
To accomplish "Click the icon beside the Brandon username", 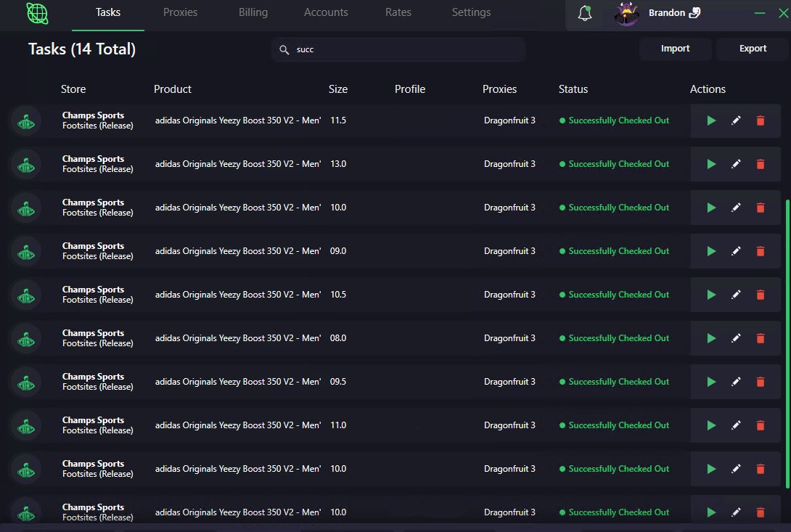I will click(x=694, y=12).
